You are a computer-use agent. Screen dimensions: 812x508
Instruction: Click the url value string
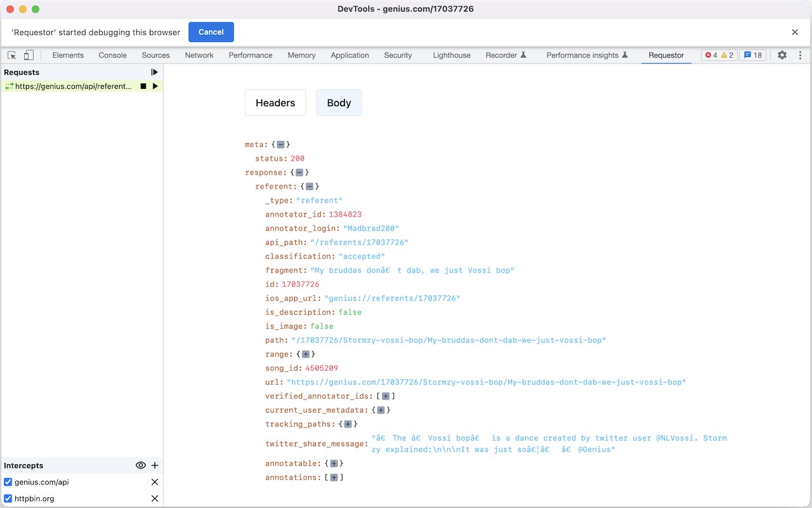click(487, 382)
